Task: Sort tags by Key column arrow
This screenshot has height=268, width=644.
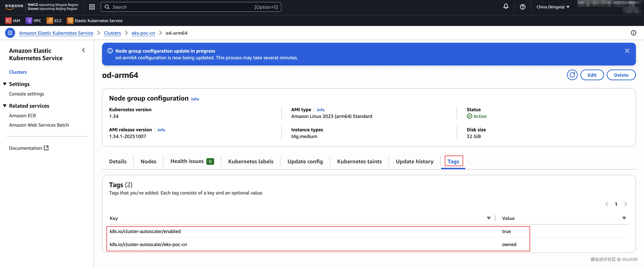Action: (x=488, y=218)
